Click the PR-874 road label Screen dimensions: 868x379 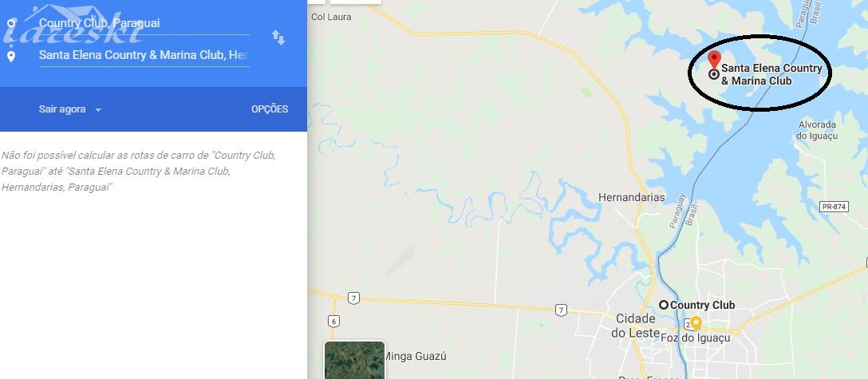point(834,207)
